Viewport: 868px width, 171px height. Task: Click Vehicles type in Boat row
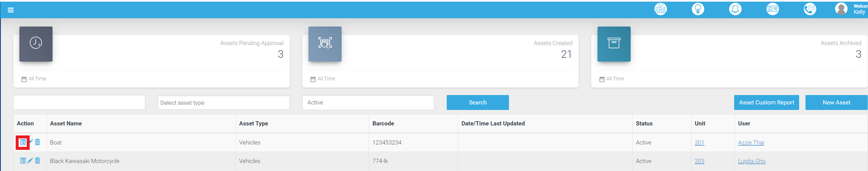[x=250, y=143]
